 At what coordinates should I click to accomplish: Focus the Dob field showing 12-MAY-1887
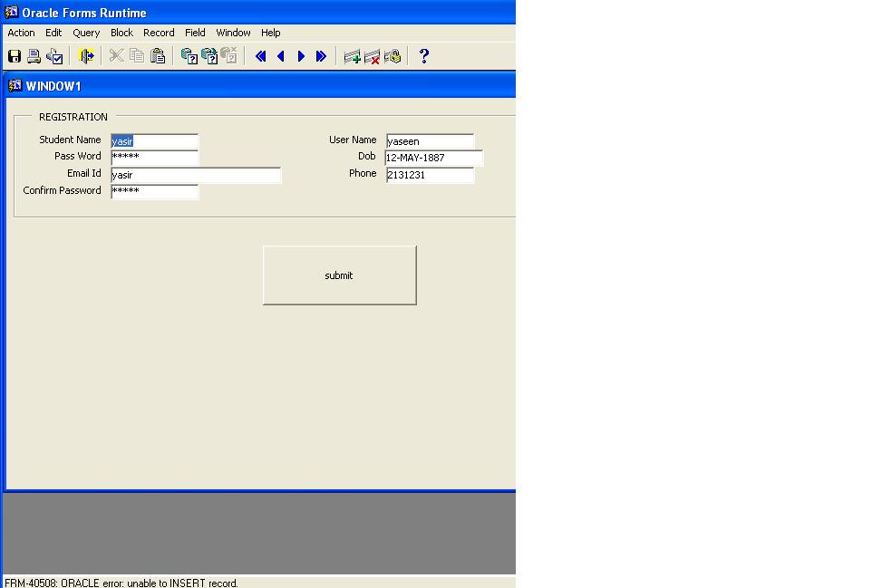434,158
